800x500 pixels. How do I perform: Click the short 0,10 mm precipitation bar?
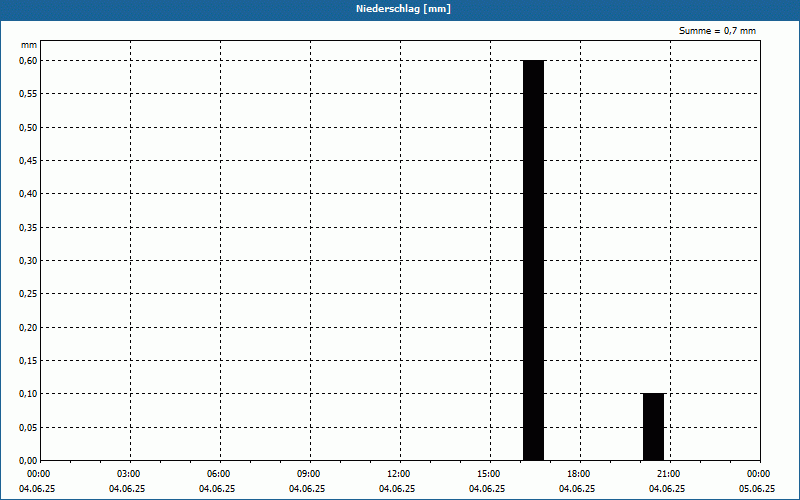[x=654, y=427]
